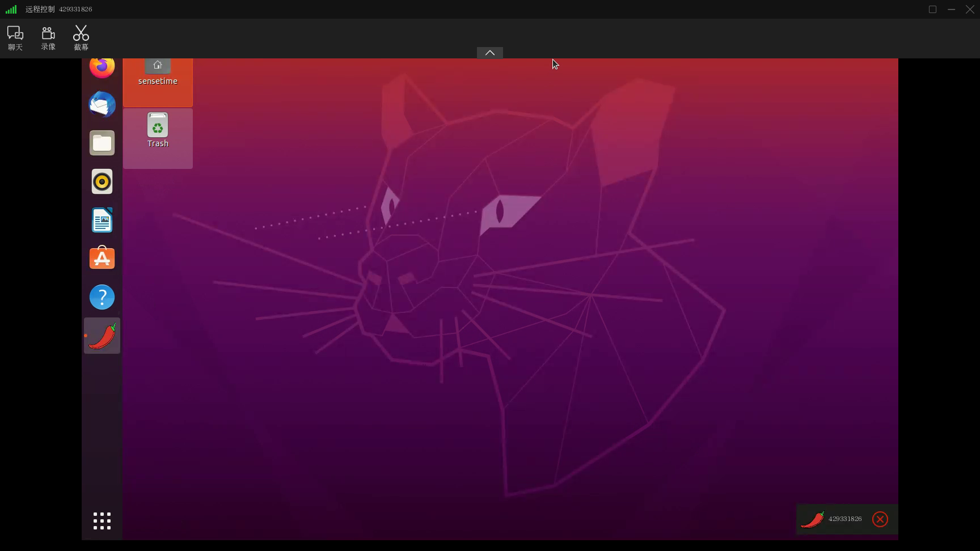Open LibreOffice Writer from dock
The width and height of the screenshot is (980, 551).
(102, 221)
